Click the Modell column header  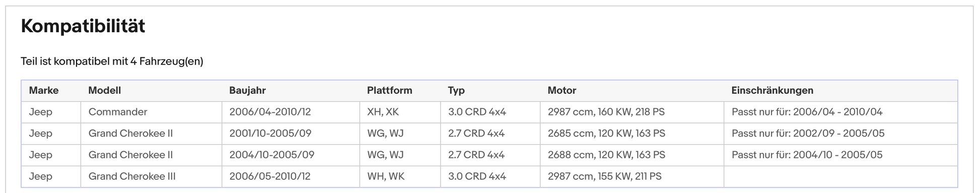[151, 91]
